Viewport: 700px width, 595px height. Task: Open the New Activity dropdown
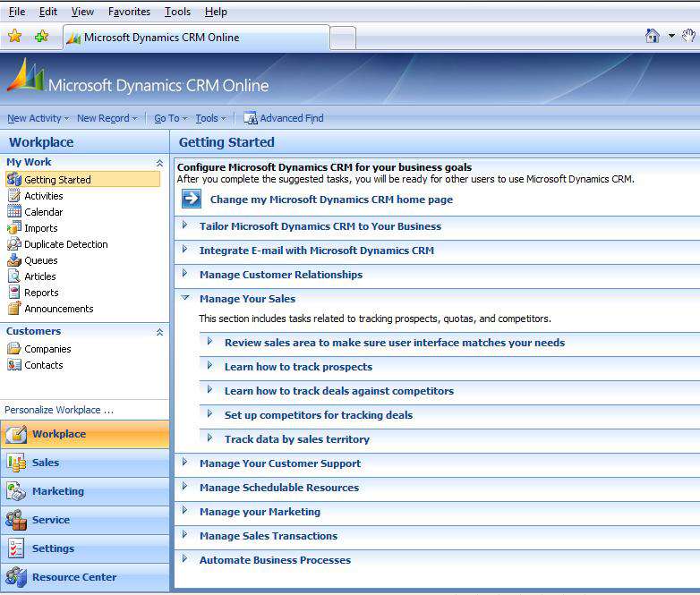(x=38, y=118)
